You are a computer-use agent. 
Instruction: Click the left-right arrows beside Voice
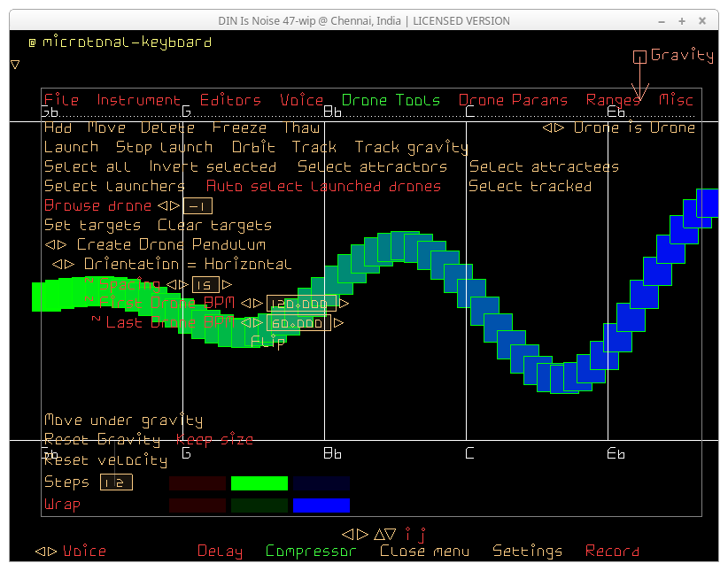[46, 552]
